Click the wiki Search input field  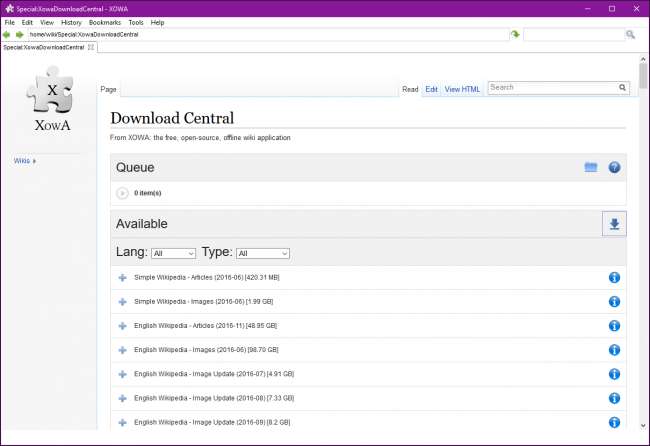pyautogui.click(x=550, y=88)
